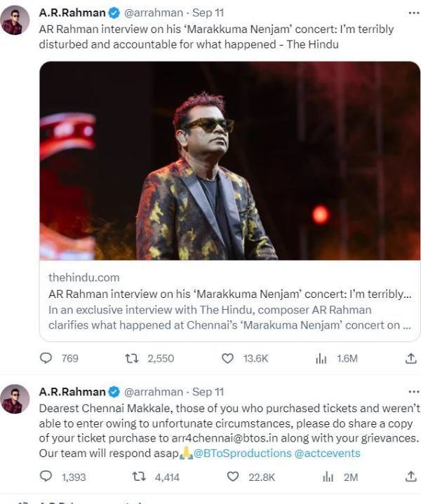
Task: Like the tweet with 22.8K likes
Action: point(233,477)
